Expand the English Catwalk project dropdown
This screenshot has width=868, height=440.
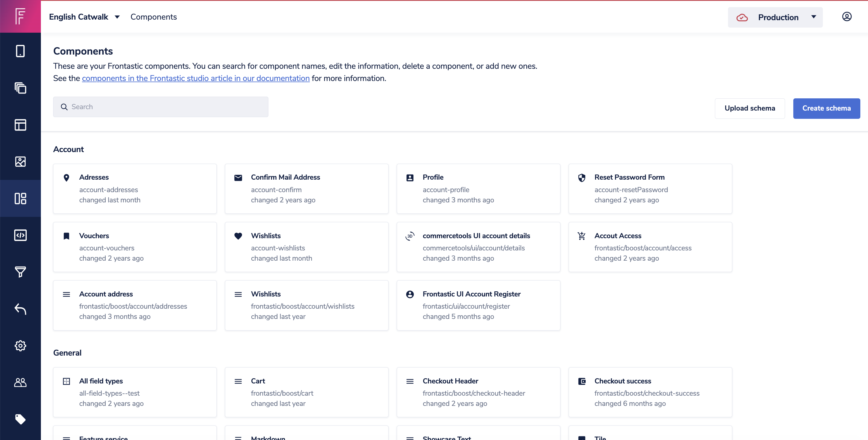pyautogui.click(x=84, y=17)
